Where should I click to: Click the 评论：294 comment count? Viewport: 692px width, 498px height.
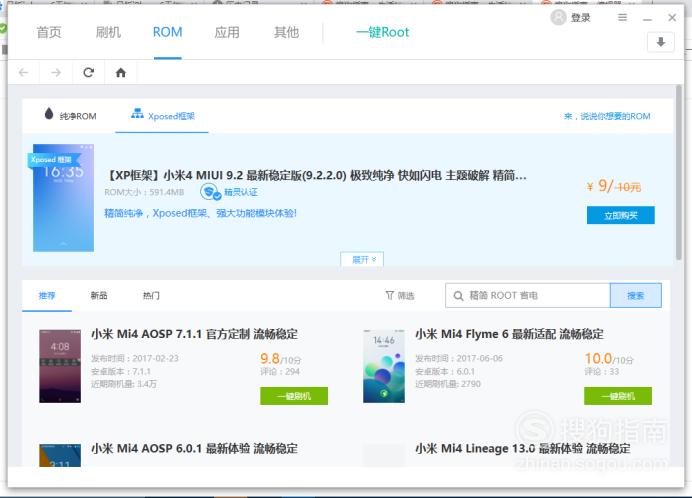(280, 372)
